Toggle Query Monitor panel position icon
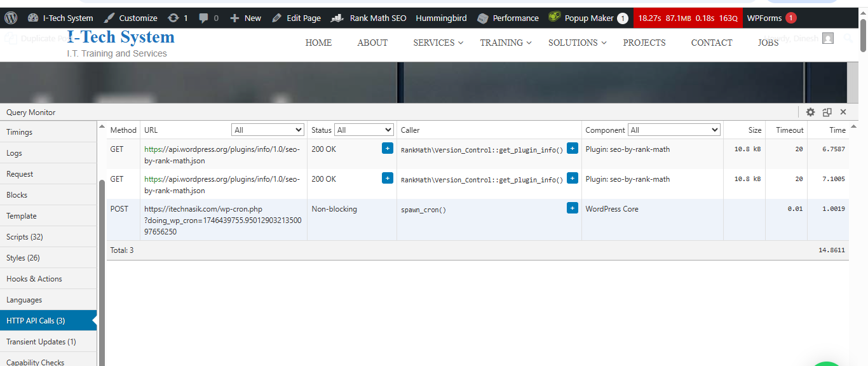868x366 pixels. 827,112
